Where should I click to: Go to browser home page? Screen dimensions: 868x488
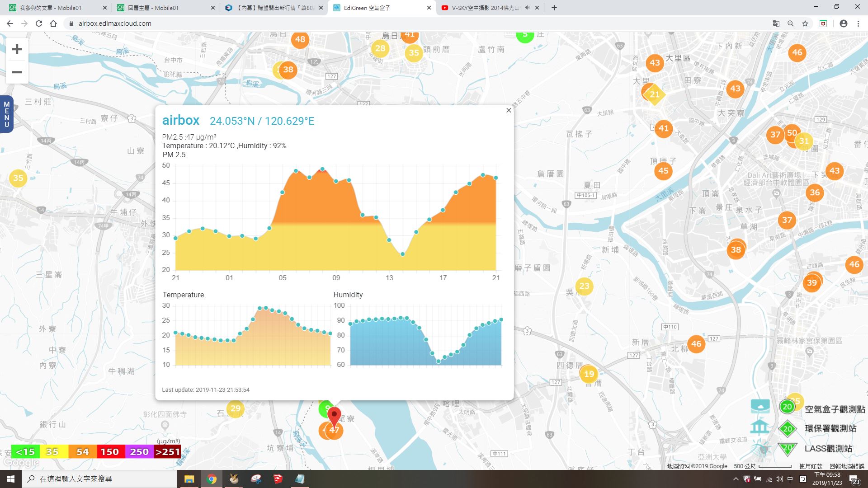(53, 23)
